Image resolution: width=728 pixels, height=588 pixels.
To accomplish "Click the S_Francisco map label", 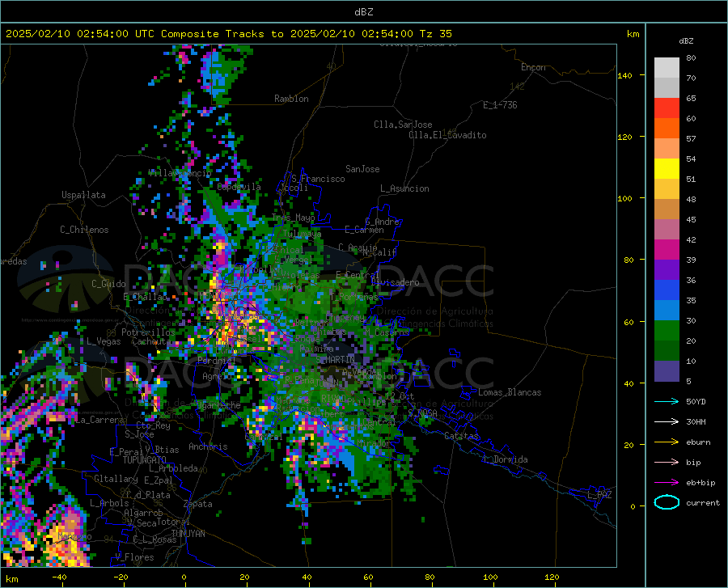I will (318, 179).
